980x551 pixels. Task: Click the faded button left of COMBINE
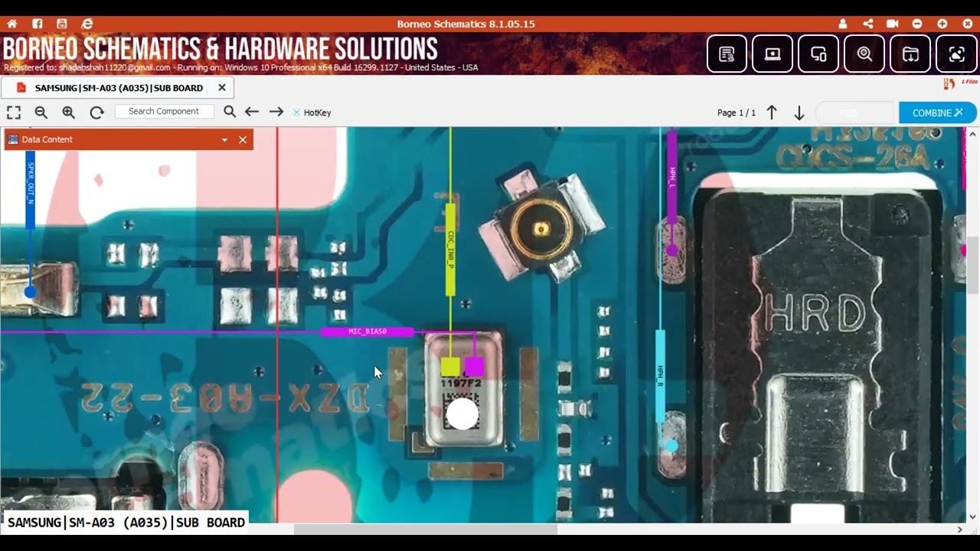point(856,112)
